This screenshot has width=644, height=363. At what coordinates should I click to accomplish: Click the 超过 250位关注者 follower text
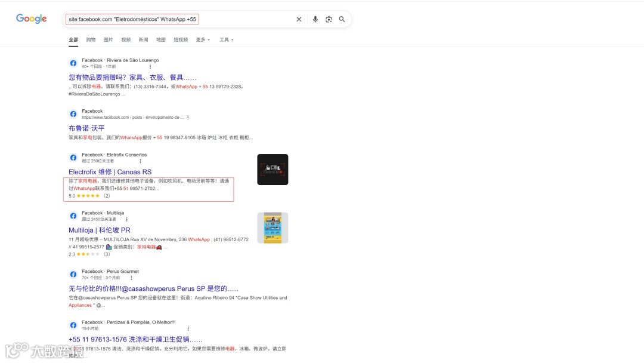98,161
